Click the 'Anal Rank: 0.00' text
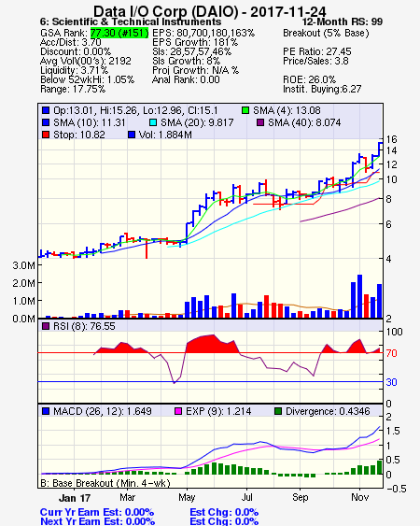The image size is (420, 526). pos(186,79)
